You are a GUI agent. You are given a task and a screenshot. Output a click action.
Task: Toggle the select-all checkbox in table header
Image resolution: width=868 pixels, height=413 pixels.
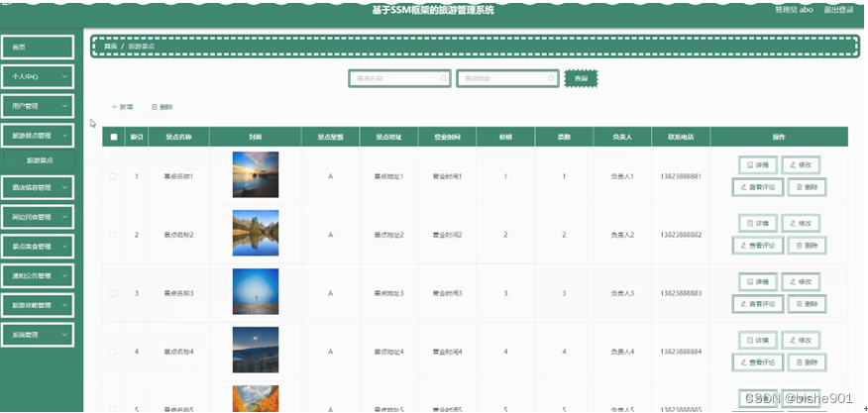[114, 137]
